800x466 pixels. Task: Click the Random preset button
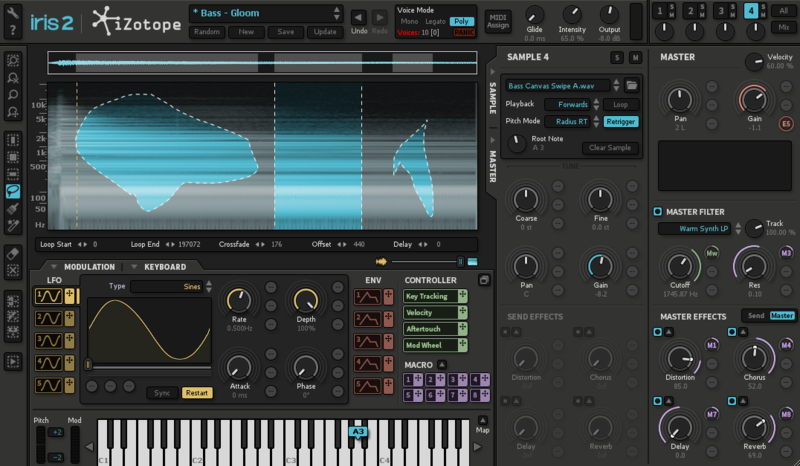pyautogui.click(x=207, y=32)
